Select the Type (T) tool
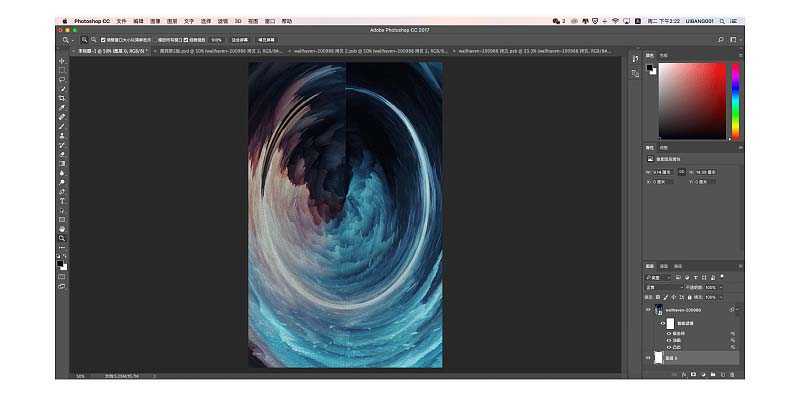The height and width of the screenshot is (393, 800). pos(62,201)
